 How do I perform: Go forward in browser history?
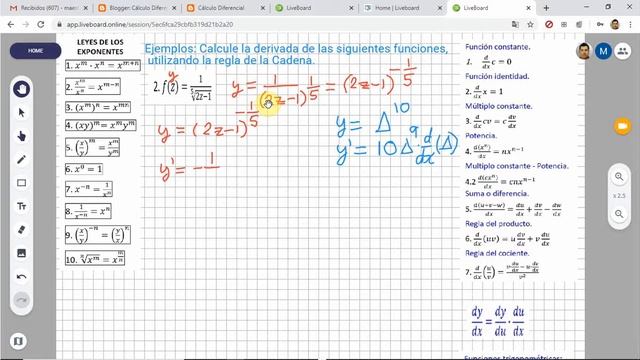25,24
